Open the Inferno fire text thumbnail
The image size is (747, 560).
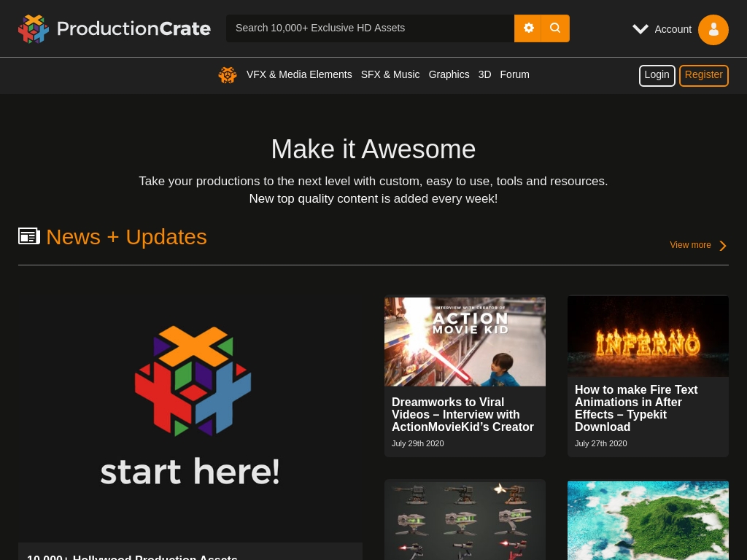(648, 336)
